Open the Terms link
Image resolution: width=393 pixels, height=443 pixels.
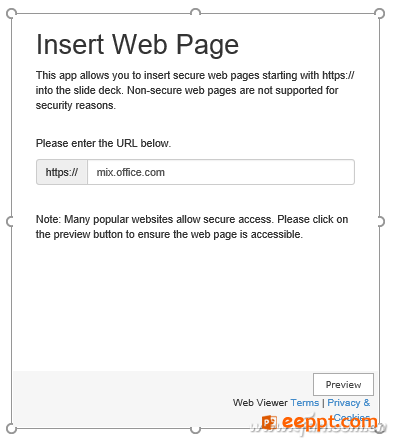[x=305, y=403]
